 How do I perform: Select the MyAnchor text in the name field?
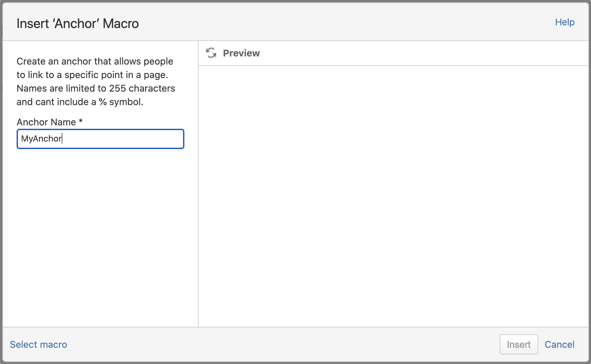click(41, 139)
